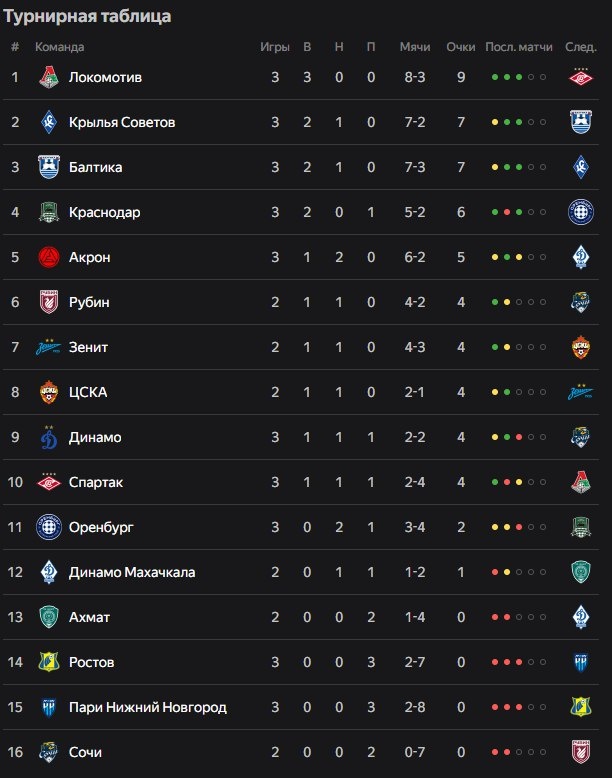Click the Локомотив team logo
The height and width of the screenshot is (778, 612).
[x=49, y=77]
